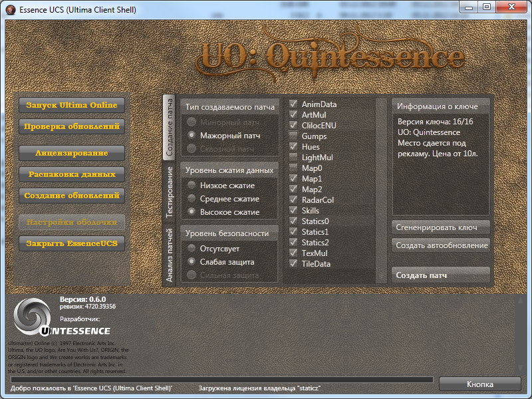Choose Низкое сжатие compression level
532x399 pixels.
click(192, 186)
